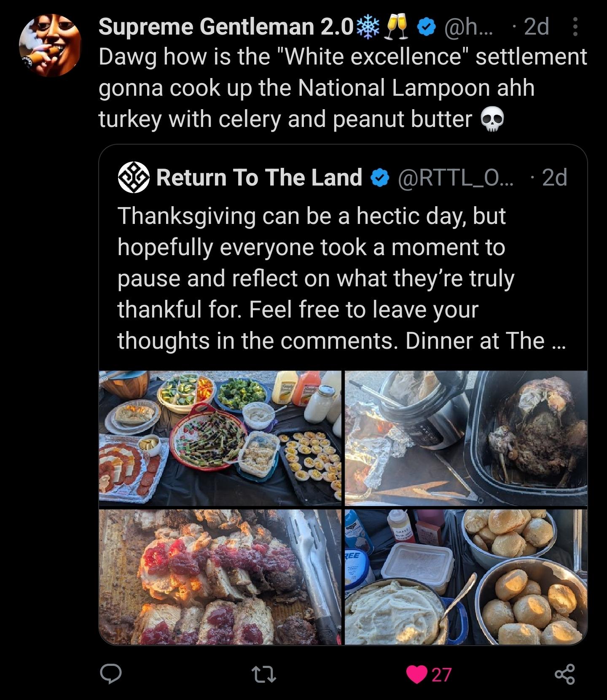The image size is (607, 700).
Task: View the sliced turkey with cranberry photo
Action: coord(220,577)
